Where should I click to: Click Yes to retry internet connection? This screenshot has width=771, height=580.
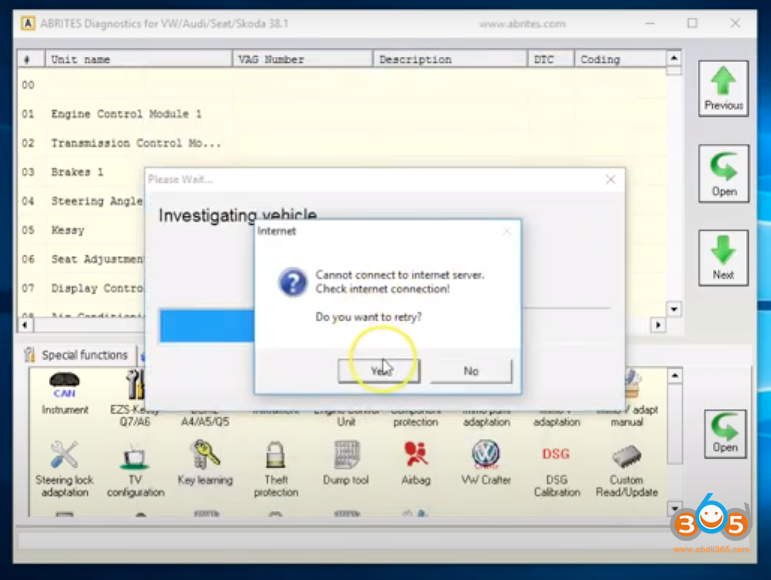point(379,371)
